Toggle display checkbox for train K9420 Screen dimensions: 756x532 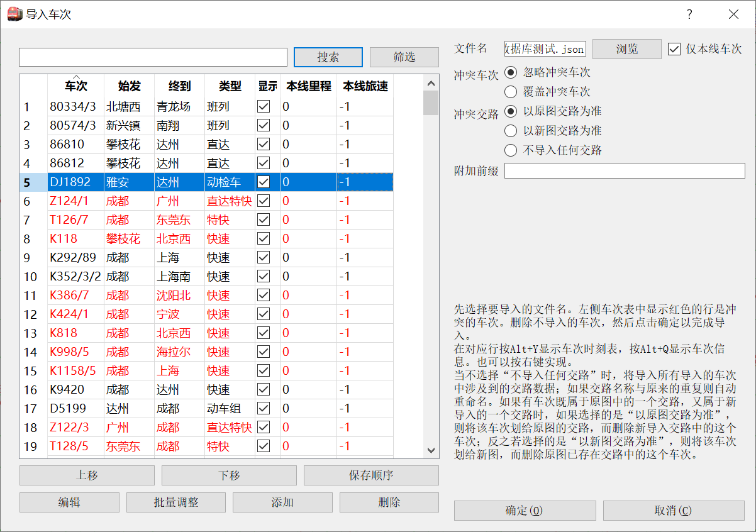264,390
